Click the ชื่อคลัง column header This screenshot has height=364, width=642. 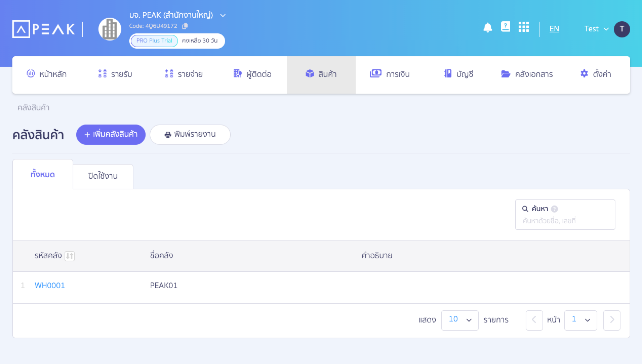[x=162, y=255]
